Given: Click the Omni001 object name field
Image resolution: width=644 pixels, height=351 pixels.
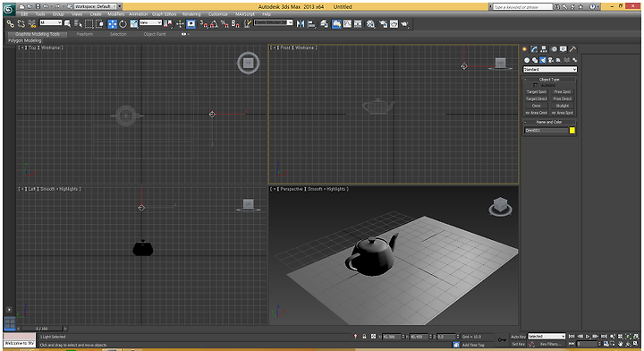Looking at the screenshot, I should [x=546, y=131].
